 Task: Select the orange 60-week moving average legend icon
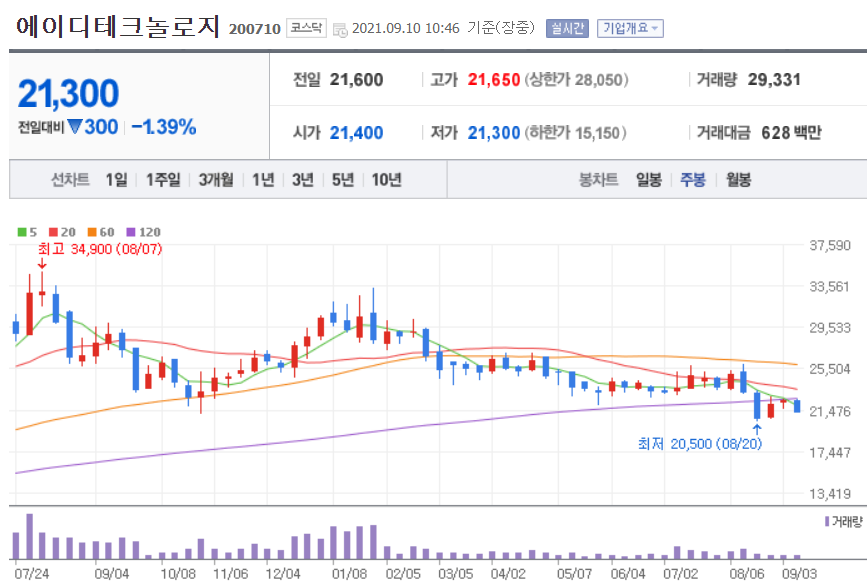(x=91, y=231)
